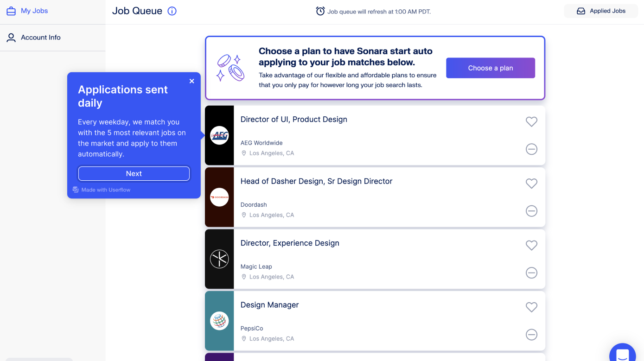Remove the Magic Leap job from queue
644x361 pixels.
[531, 273]
